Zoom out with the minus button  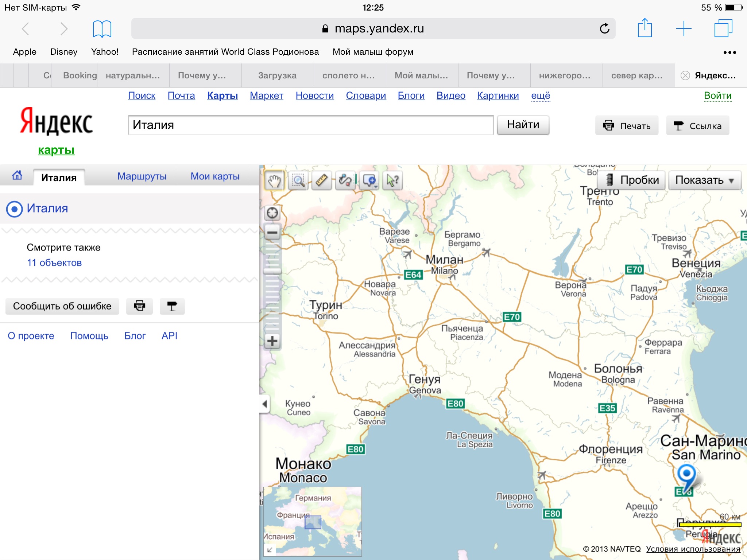click(x=272, y=232)
